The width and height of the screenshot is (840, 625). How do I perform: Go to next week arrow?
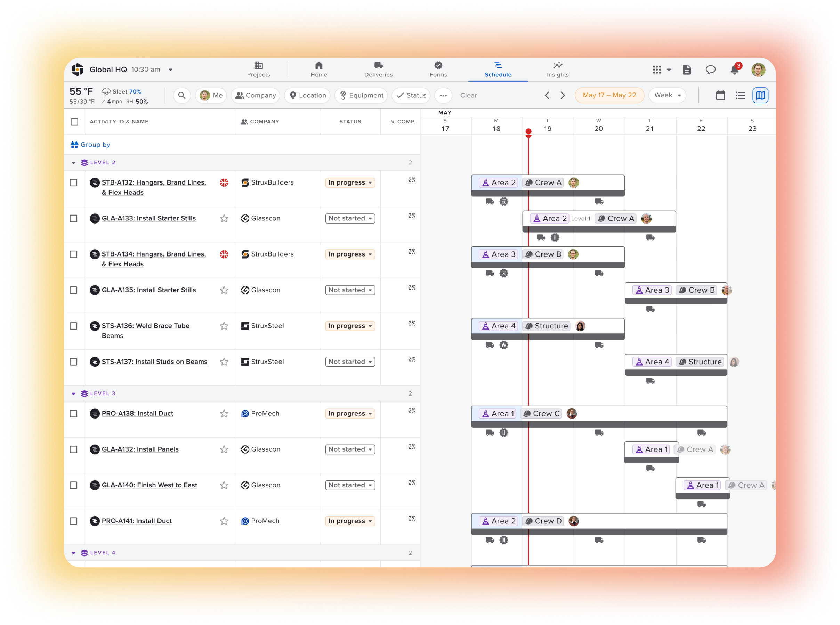coord(563,95)
